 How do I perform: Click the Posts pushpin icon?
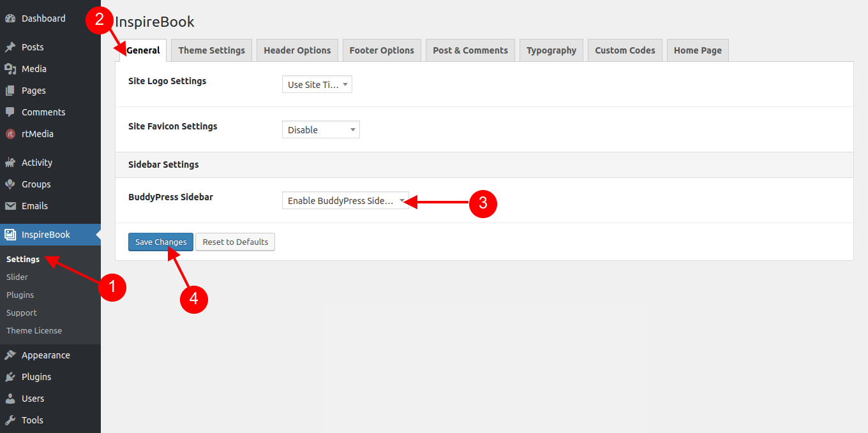click(10, 47)
